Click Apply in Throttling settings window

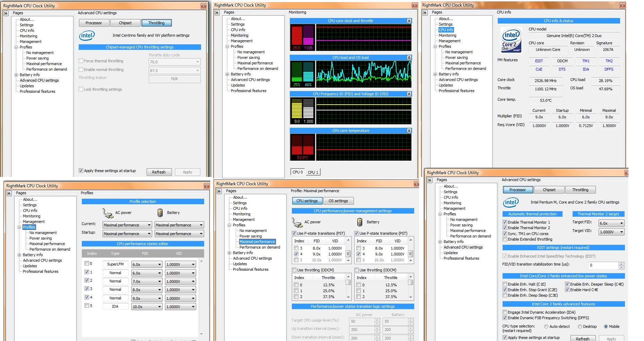pyautogui.click(x=188, y=172)
